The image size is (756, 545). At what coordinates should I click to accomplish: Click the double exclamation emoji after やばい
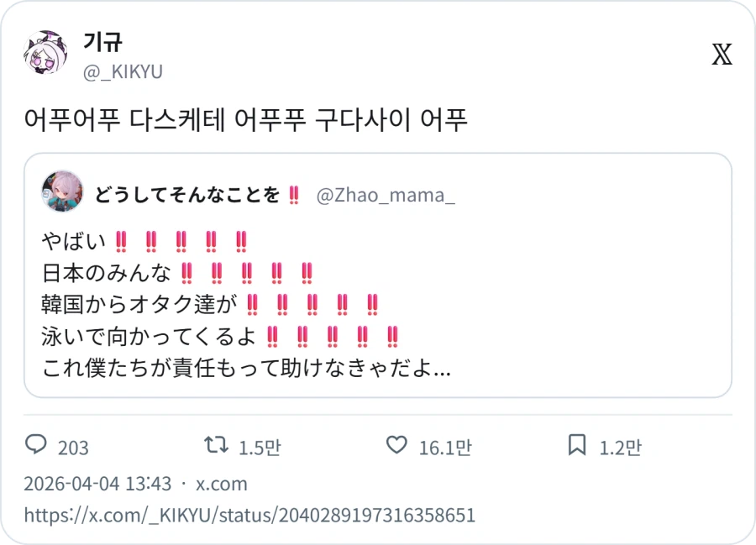[x=118, y=240]
